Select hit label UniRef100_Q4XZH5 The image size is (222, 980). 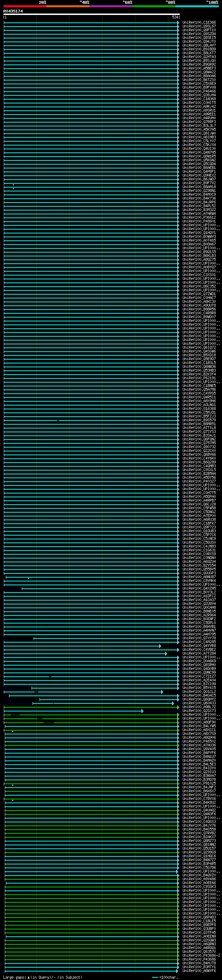tap(199, 588)
